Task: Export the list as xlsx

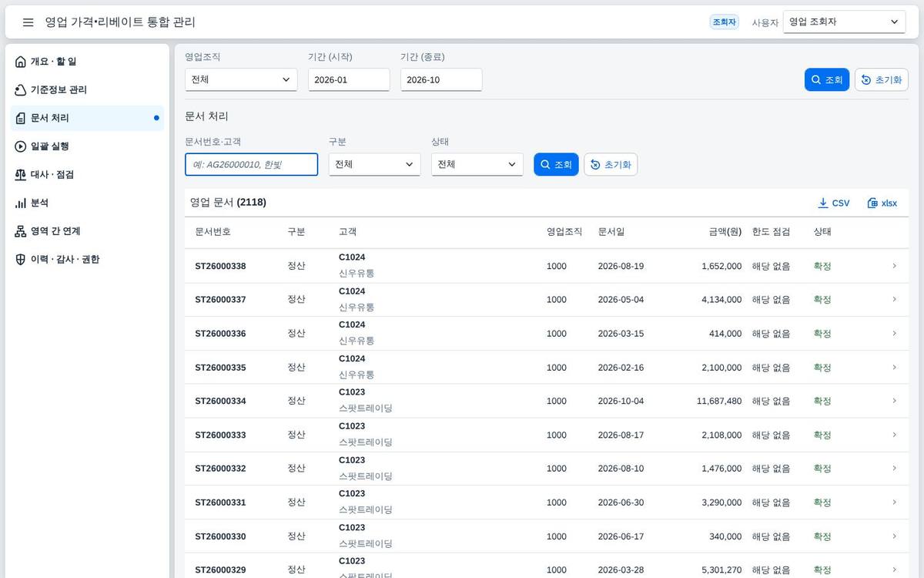Action: [882, 203]
